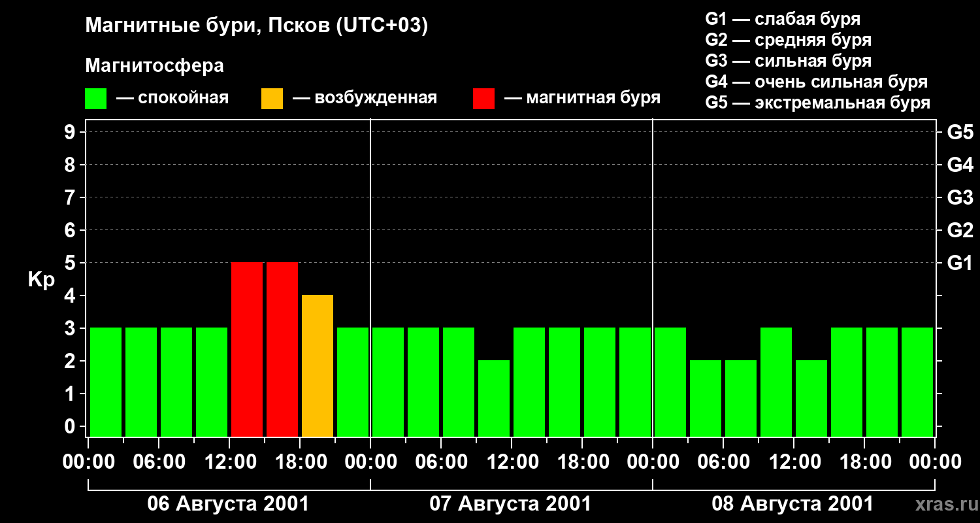The width and height of the screenshot is (980, 523).
Task: Click the orange 'возбужденная' legend swatch
Action: (272, 99)
